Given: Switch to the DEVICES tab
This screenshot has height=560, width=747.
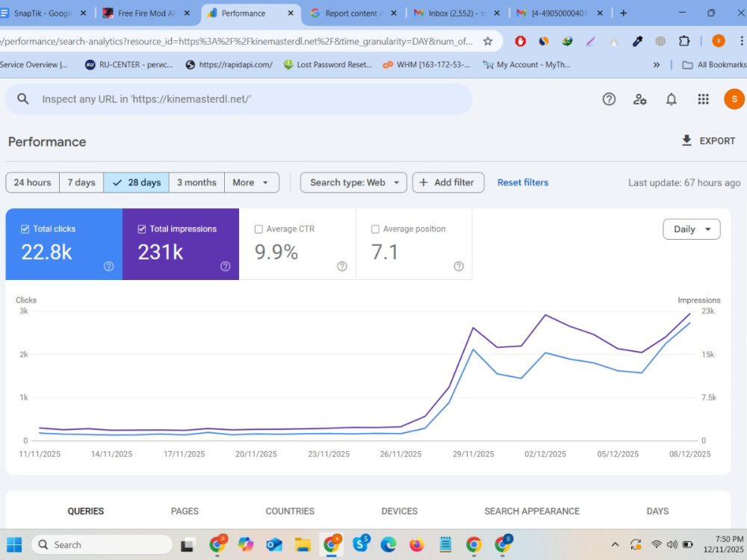Looking at the screenshot, I should pos(399,511).
